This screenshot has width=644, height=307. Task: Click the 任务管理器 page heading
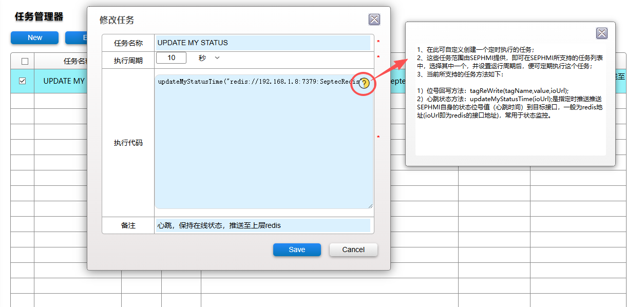coord(39,16)
